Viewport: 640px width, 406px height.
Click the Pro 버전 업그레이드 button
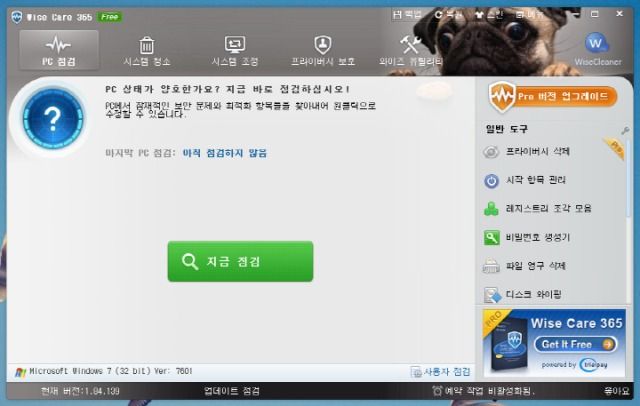(553, 97)
